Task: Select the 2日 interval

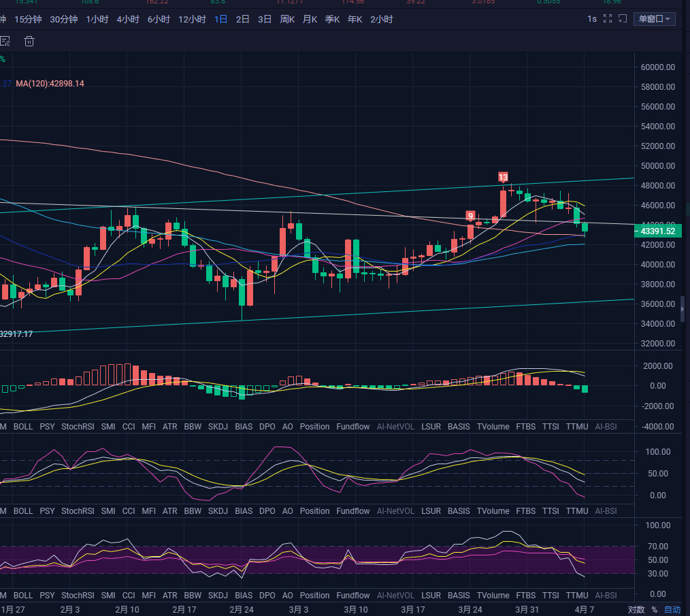Action: tap(242, 19)
